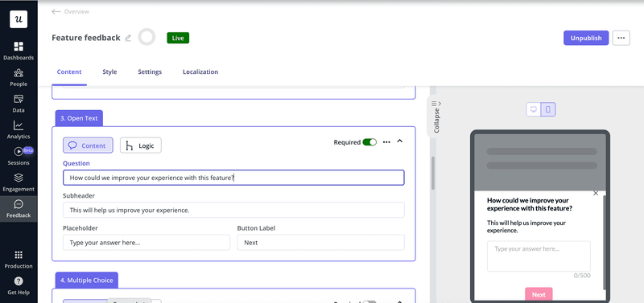This screenshot has width=644, height=303.
Task: Click the circular progress indicator near title
Action: (x=147, y=37)
